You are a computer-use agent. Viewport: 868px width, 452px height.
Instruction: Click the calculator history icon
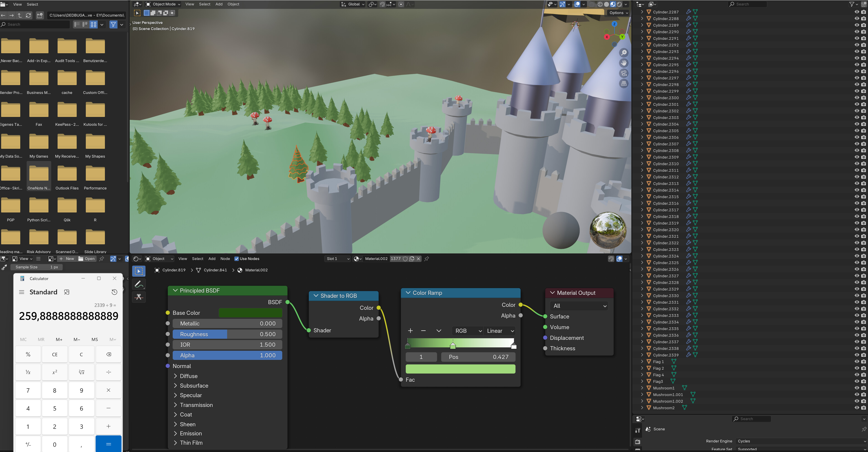pyautogui.click(x=114, y=292)
